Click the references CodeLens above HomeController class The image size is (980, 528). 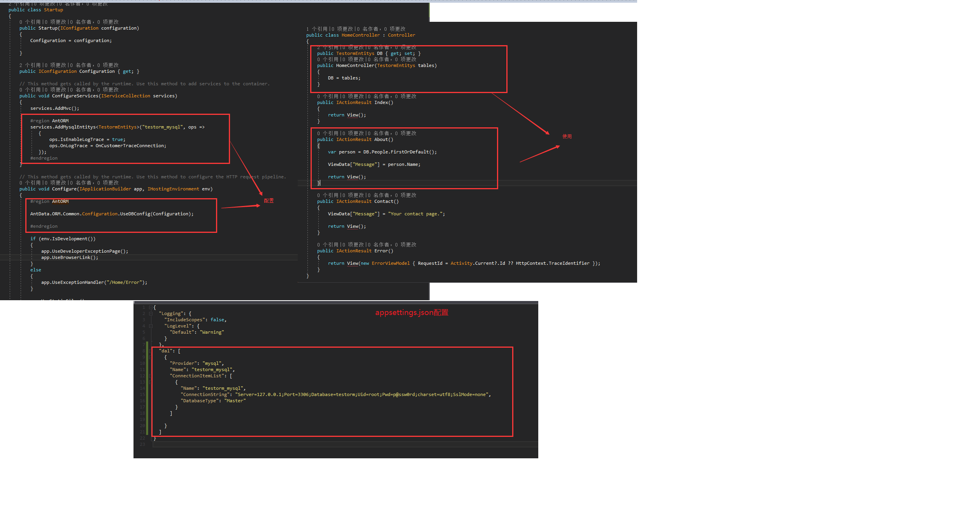[x=317, y=29]
